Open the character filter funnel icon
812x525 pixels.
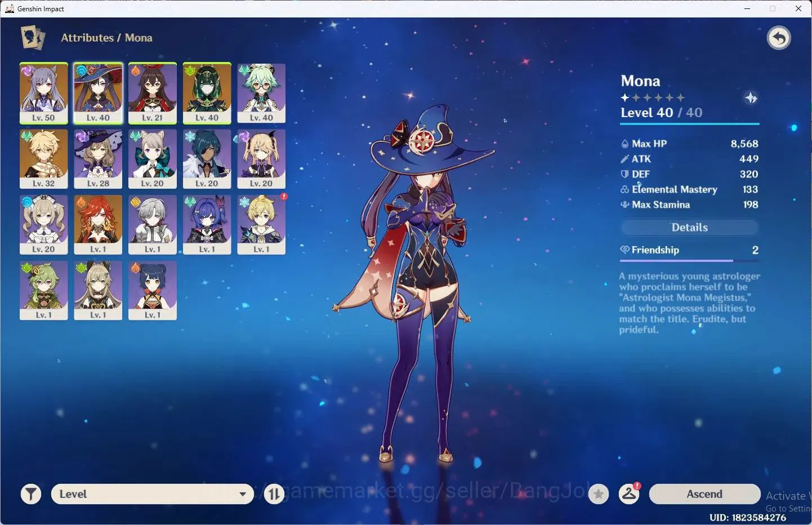coord(31,494)
